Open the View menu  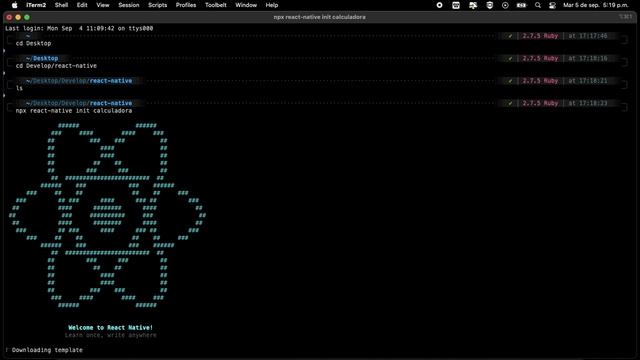[x=102, y=5]
